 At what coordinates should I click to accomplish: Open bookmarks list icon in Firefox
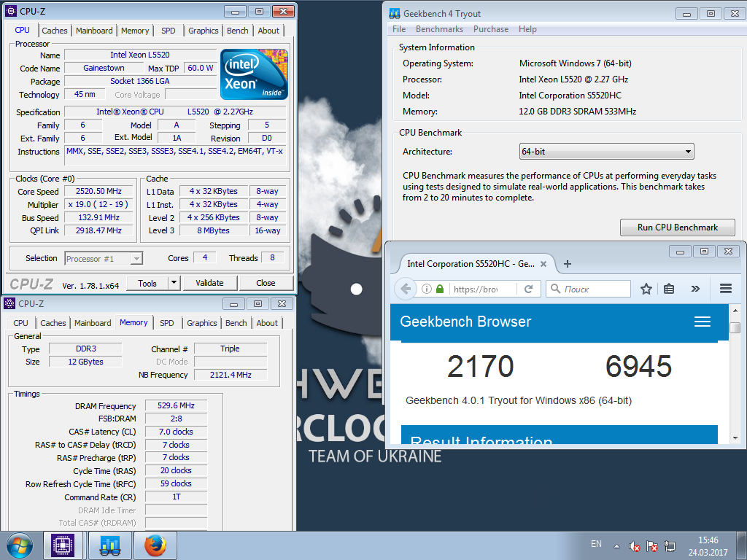[x=669, y=289]
